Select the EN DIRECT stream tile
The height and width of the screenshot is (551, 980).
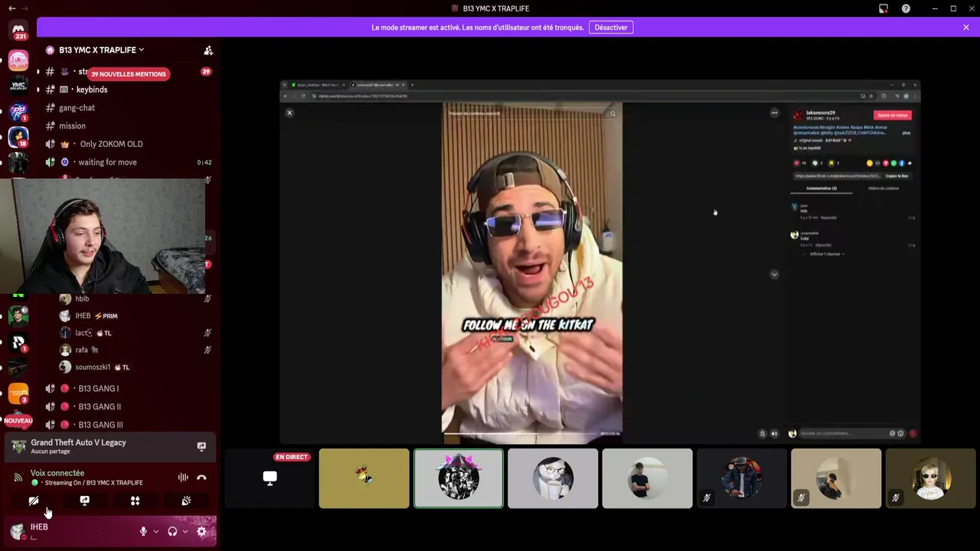pyautogui.click(x=269, y=478)
